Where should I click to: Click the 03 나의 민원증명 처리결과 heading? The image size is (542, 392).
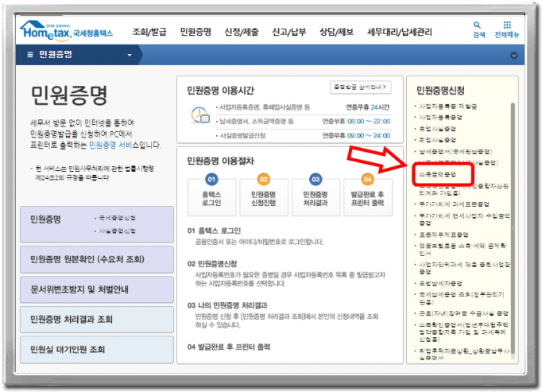[227, 305]
